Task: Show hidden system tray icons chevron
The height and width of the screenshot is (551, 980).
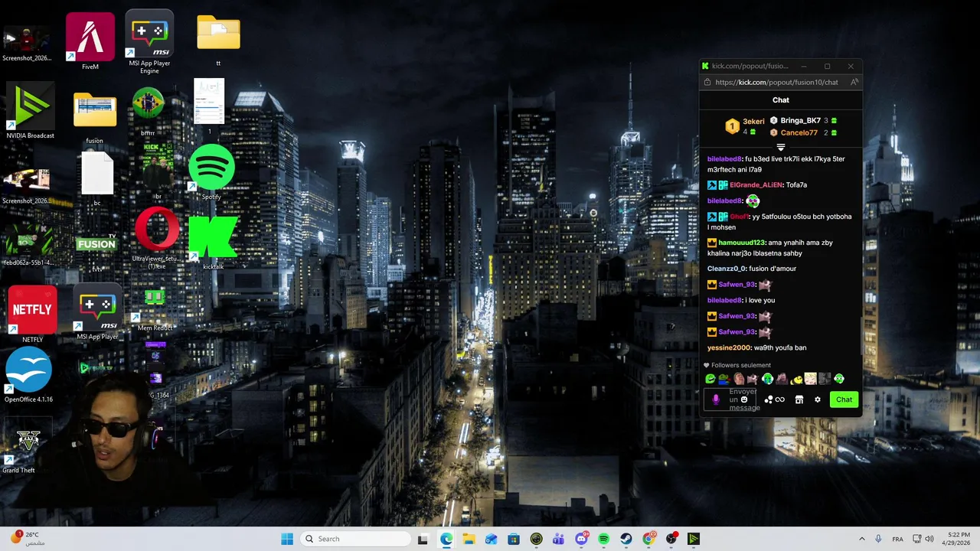Action: pyautogui.click(x=861, y=539)
